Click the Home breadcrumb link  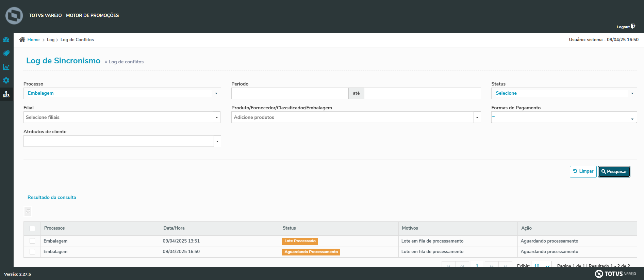coord(33,40)
